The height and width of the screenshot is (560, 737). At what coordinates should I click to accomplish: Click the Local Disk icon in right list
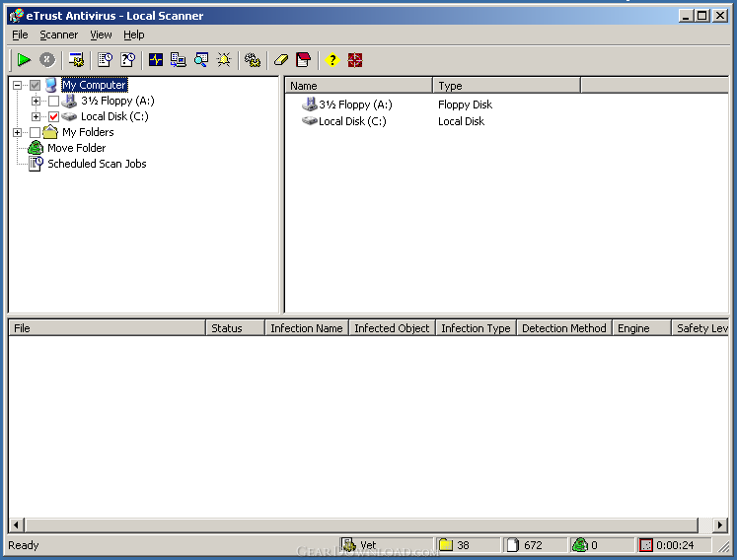click(x=309, y=121)
